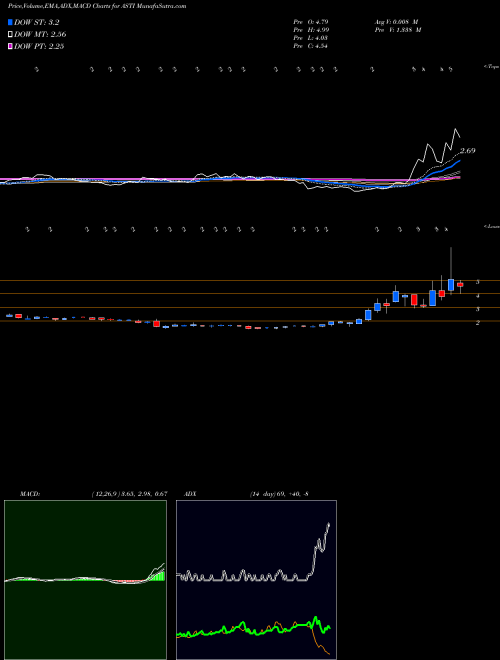500x660 pixels.
Task: Select the 'DOW MT: 2.56' legend text
Action: point(40,35)
